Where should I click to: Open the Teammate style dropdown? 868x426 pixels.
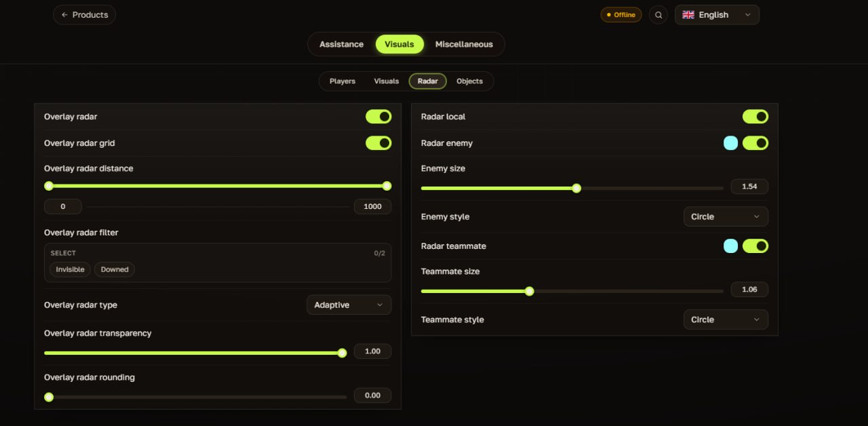(x=726, y=319)
